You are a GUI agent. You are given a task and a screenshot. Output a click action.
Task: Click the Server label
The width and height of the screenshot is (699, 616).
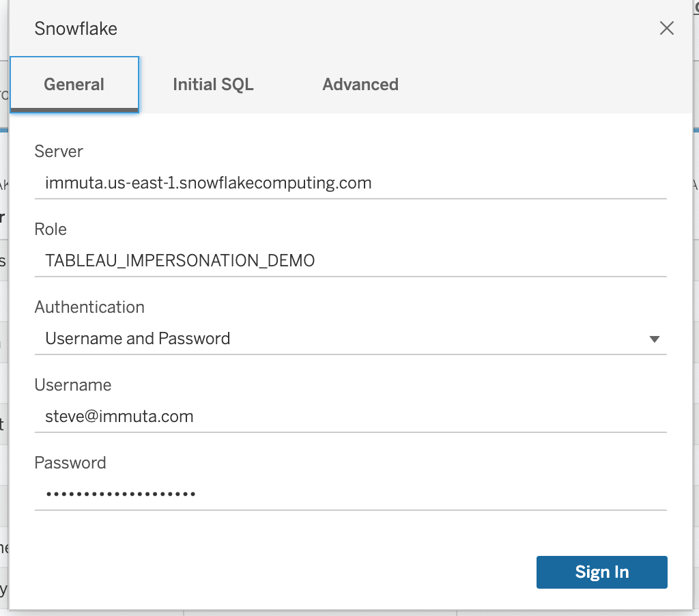coord(59,151)
